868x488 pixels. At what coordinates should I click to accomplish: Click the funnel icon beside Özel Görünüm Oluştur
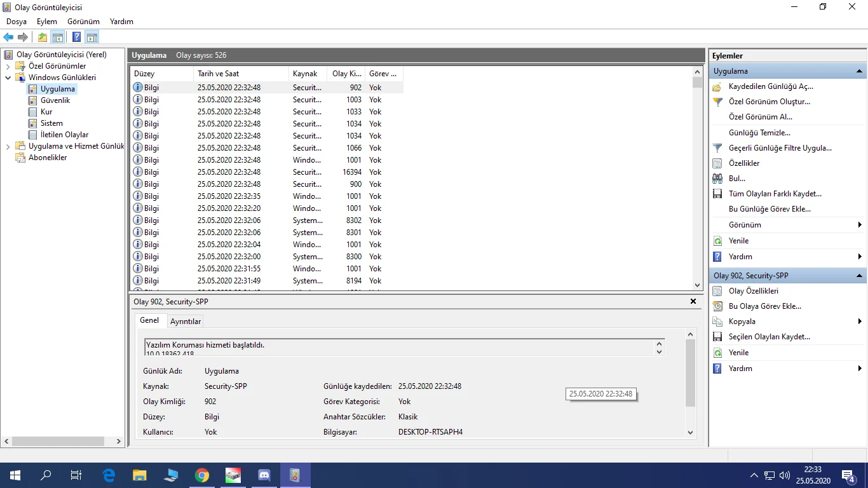tap(717, 102)
